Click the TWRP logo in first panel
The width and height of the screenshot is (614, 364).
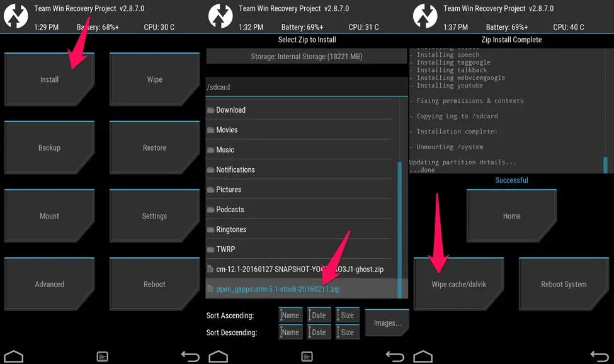pos(16,16)
